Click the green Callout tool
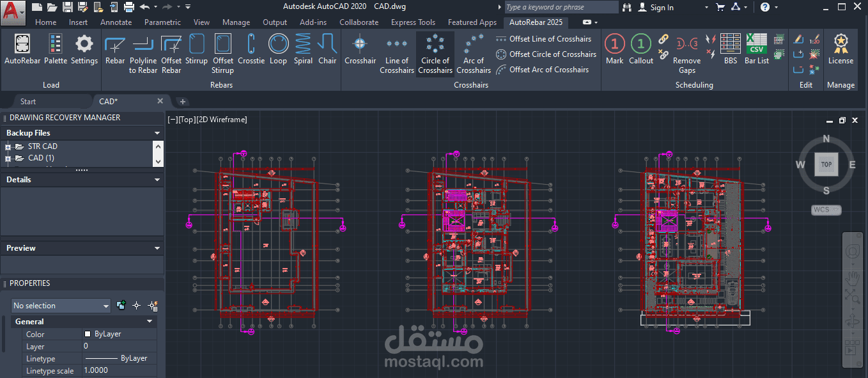 tap(641, 50)
